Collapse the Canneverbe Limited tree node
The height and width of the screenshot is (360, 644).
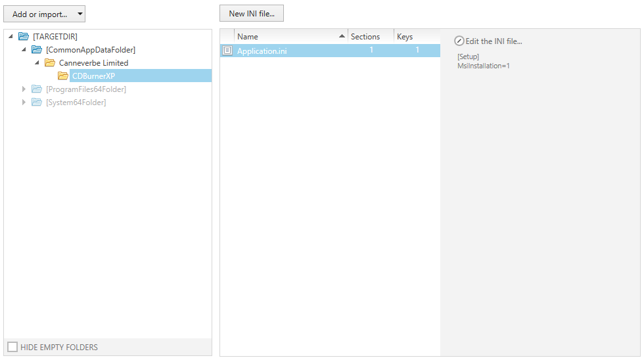click(x=37, y=63)
